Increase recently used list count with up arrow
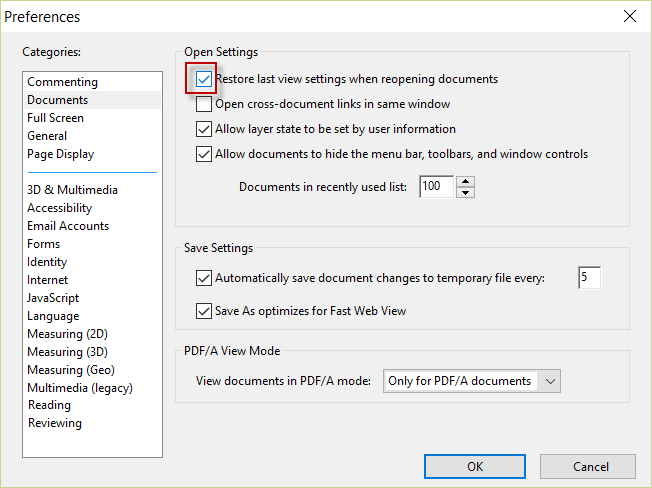This screenshot has width=652, height=488. pos(465,182)
